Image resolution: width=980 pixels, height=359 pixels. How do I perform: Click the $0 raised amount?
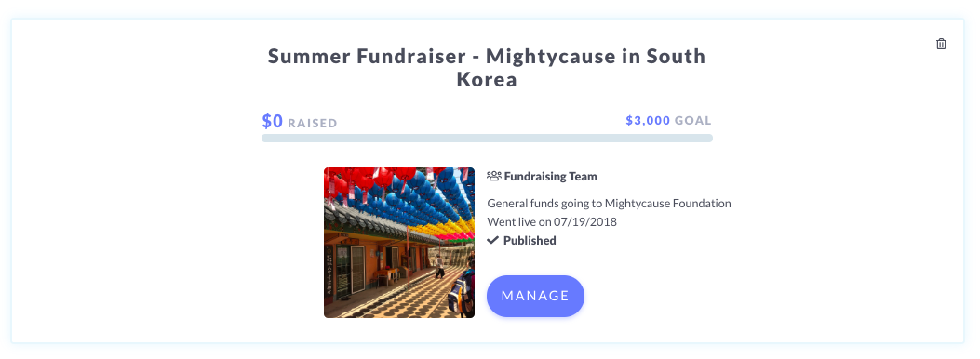[273, 121]
